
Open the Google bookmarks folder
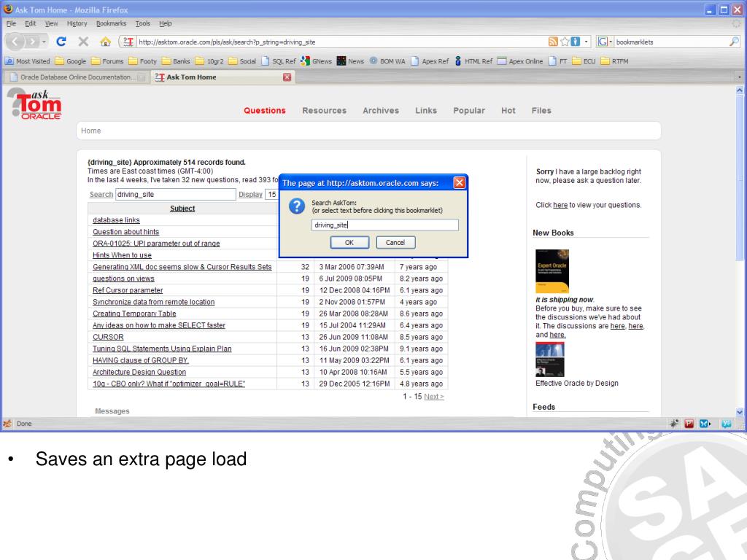71,61
